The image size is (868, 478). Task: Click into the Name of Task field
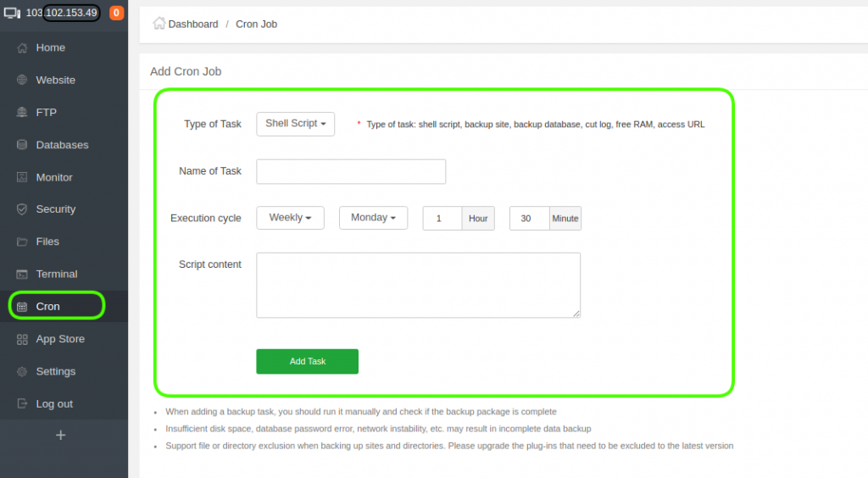[x=351, y=171]
